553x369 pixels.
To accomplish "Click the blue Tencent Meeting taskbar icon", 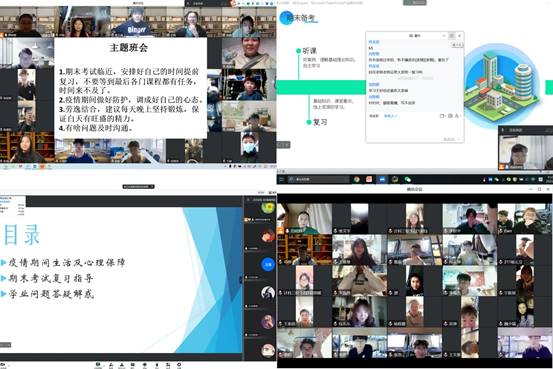I will point(382,179).
